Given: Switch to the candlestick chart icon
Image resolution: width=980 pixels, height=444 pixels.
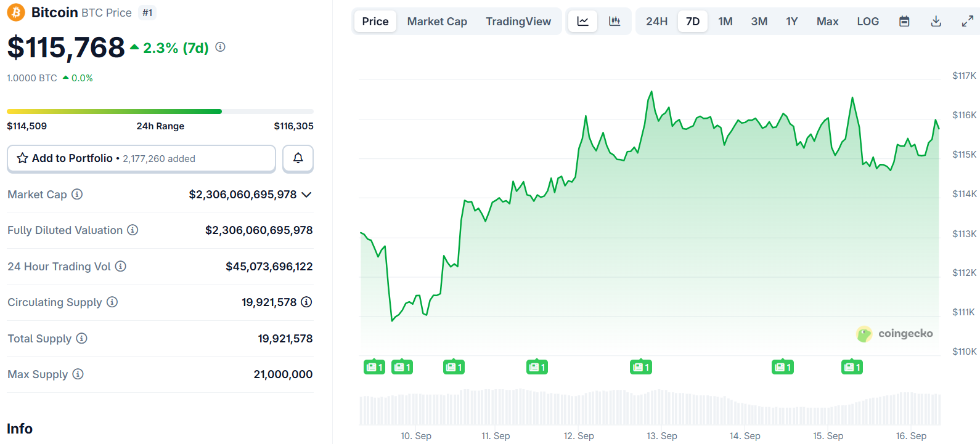Looking at the screenshot, I should [615, 22].
